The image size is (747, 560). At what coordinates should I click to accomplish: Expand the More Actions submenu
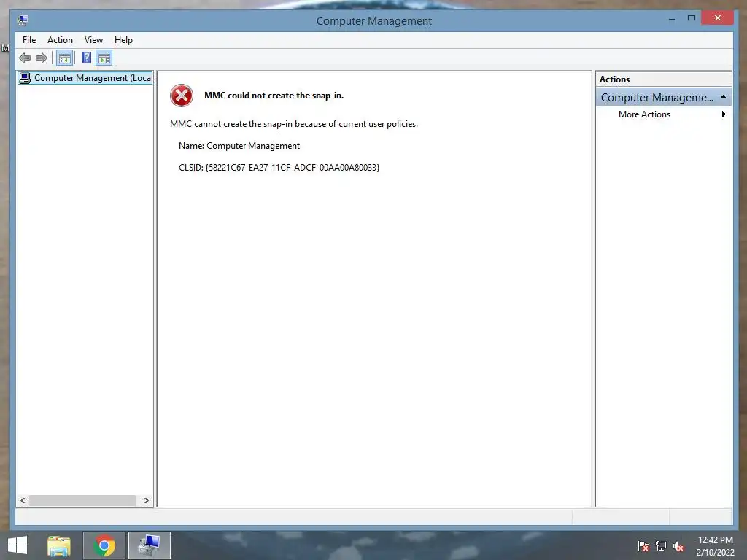663,114
